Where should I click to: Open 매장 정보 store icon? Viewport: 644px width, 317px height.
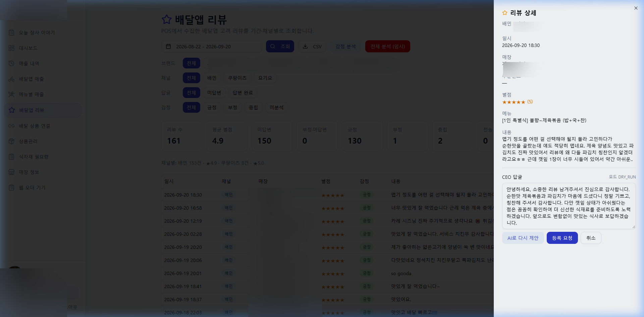coord(11,172)
